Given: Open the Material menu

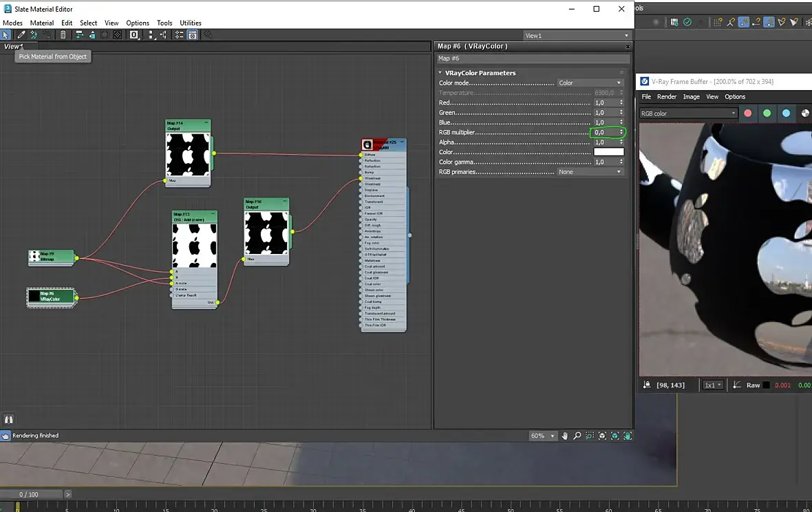Looking at the screenshot, I should click(x=41, y=23).
